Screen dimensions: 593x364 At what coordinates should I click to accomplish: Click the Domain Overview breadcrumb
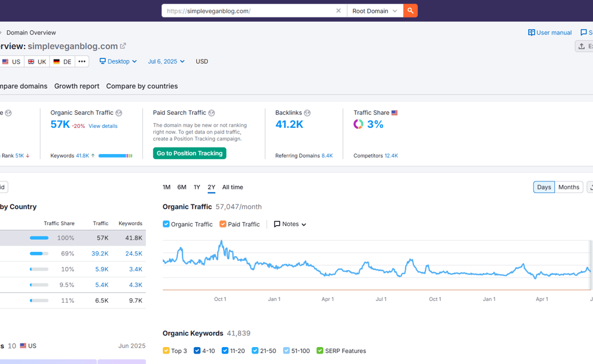click(31, 33)
